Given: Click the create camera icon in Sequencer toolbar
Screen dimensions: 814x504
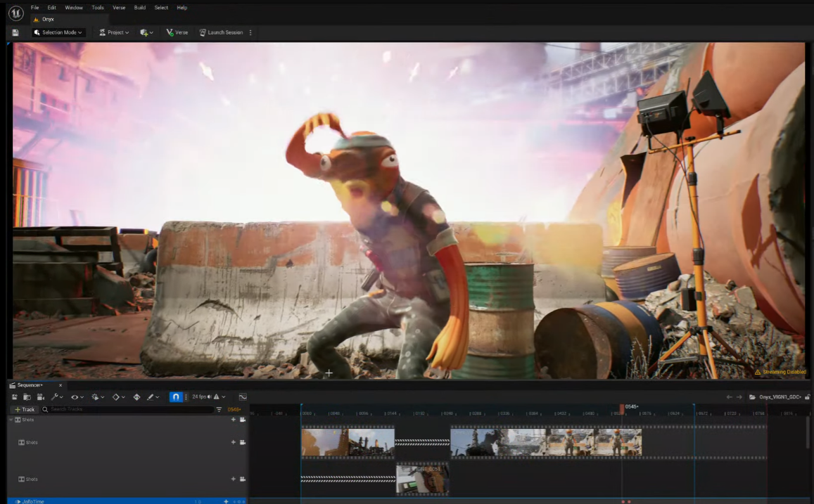Looking at the screenshot, I should 41,397.
